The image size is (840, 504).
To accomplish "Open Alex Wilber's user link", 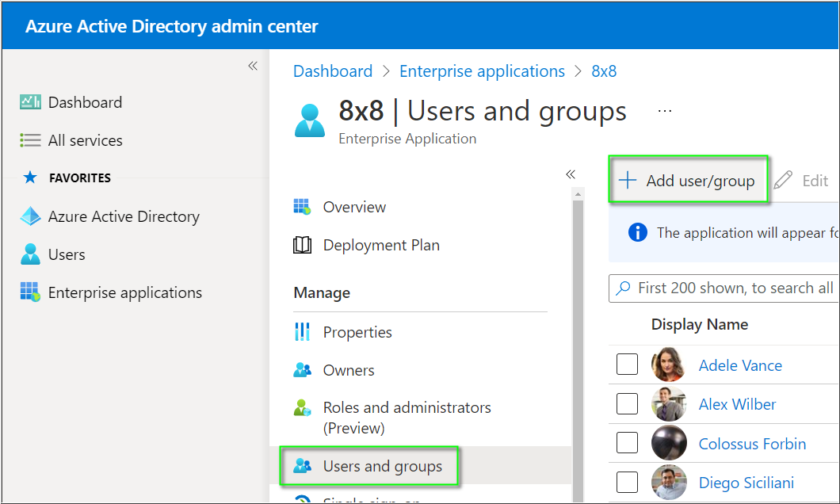I will 737,404.
